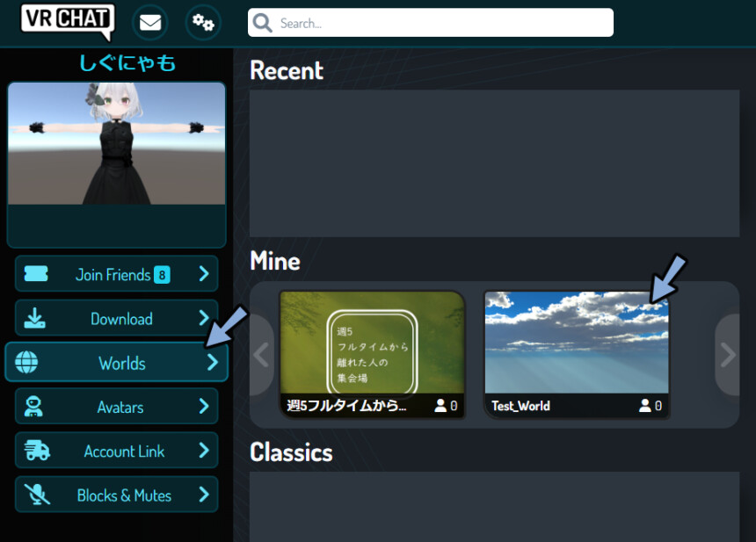Click the friends count badge 8

point(162,275)
